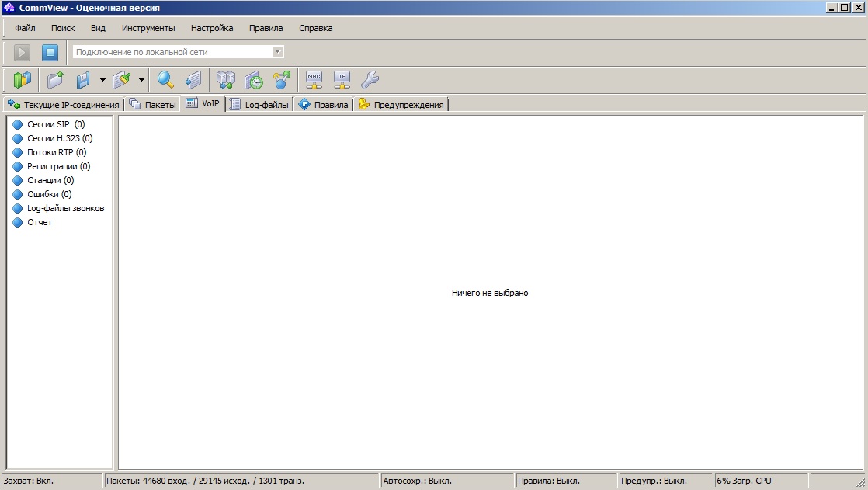Image resolution: width=868 pixels, height=490 pixels.
Task: Click the magnifying glass search icon
Action: pos(165,80)
